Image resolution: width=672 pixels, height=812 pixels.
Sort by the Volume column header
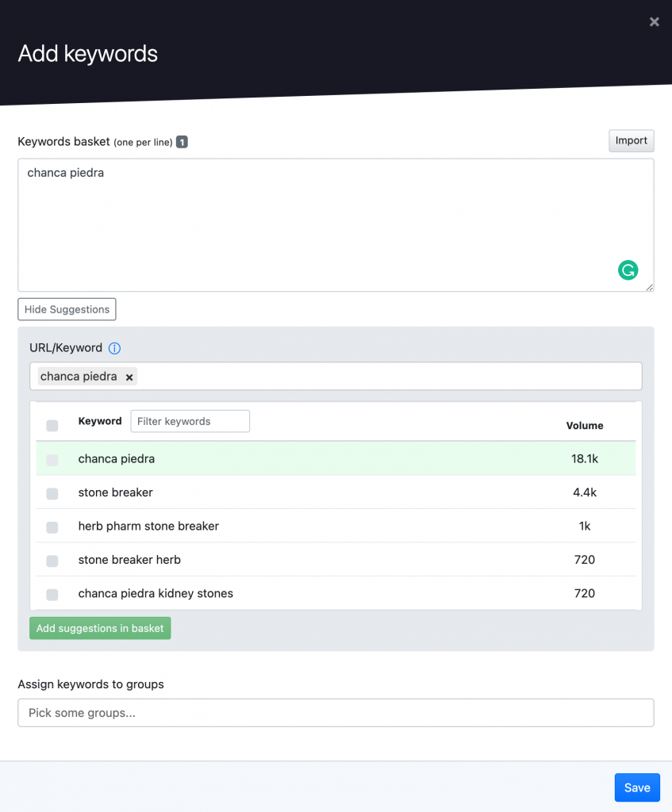pos(585,426)
